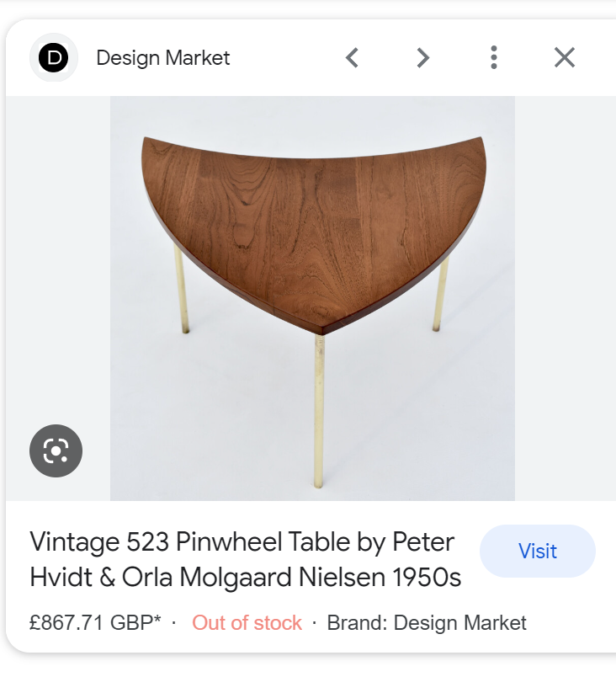616x677 pixels.
Task: Advance to the next image result
Action: 423,57
